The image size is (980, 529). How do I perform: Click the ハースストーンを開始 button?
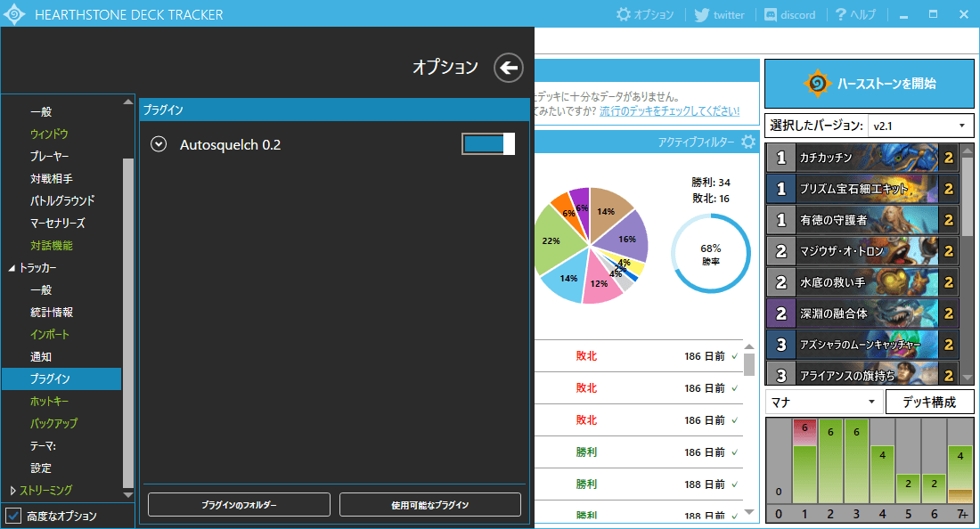(x=870, y=84)
